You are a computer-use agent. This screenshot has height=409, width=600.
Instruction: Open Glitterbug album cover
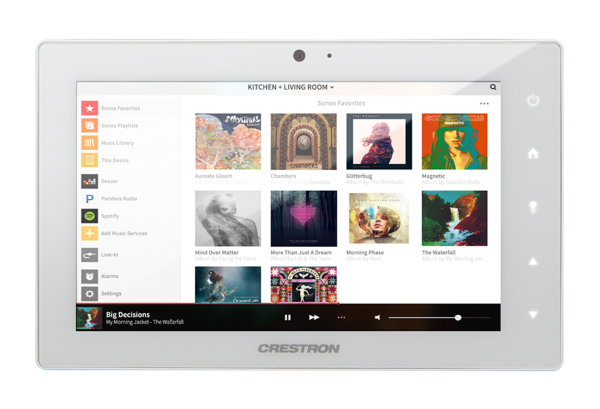click(x=379, y=142)
